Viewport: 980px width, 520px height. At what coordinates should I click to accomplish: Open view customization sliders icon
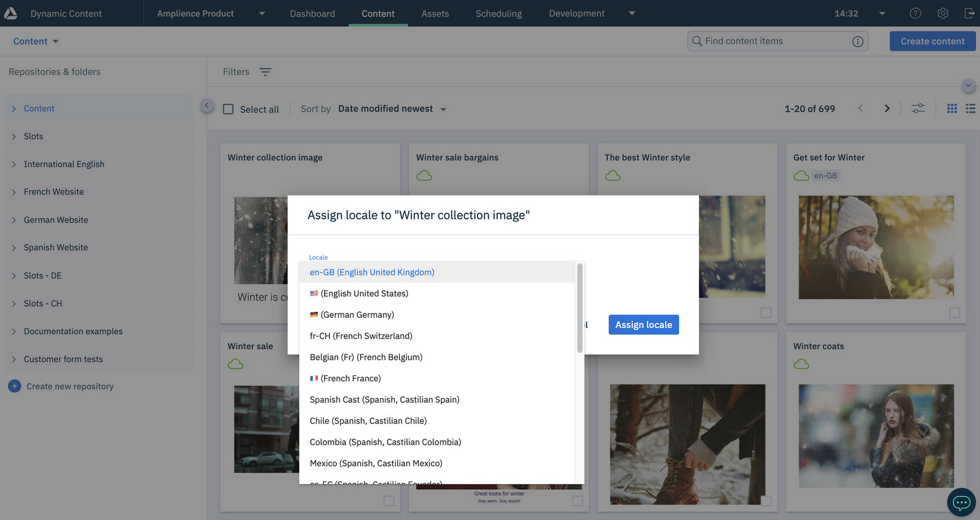[x=918, y=108]
